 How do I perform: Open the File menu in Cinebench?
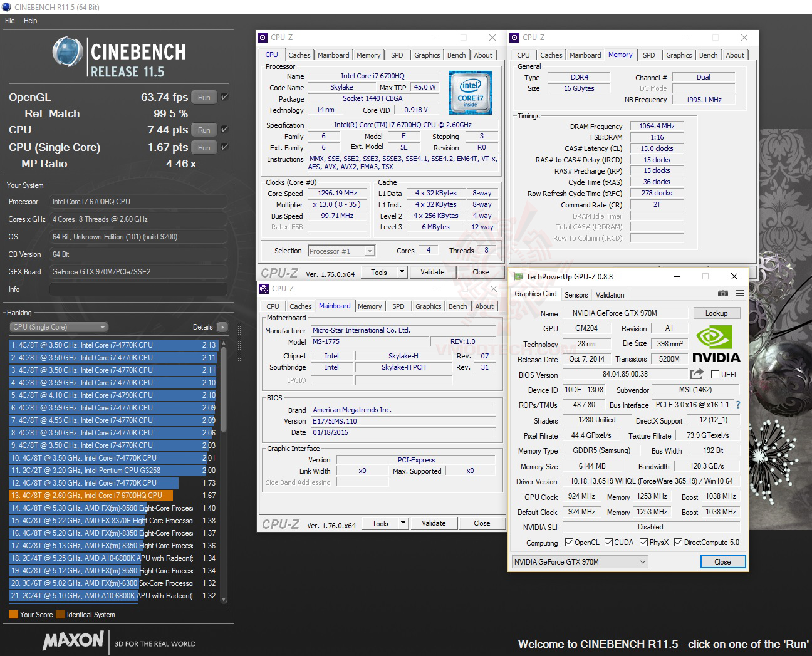click(9, 21)
